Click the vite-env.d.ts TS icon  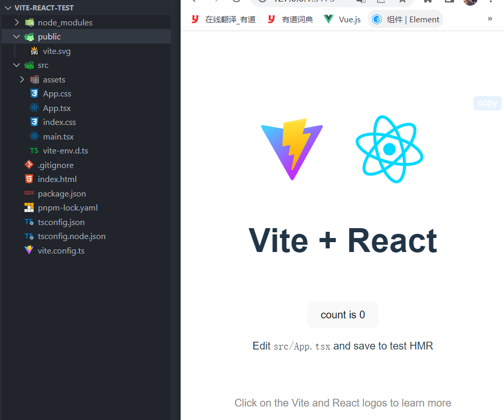click(34, 150)
